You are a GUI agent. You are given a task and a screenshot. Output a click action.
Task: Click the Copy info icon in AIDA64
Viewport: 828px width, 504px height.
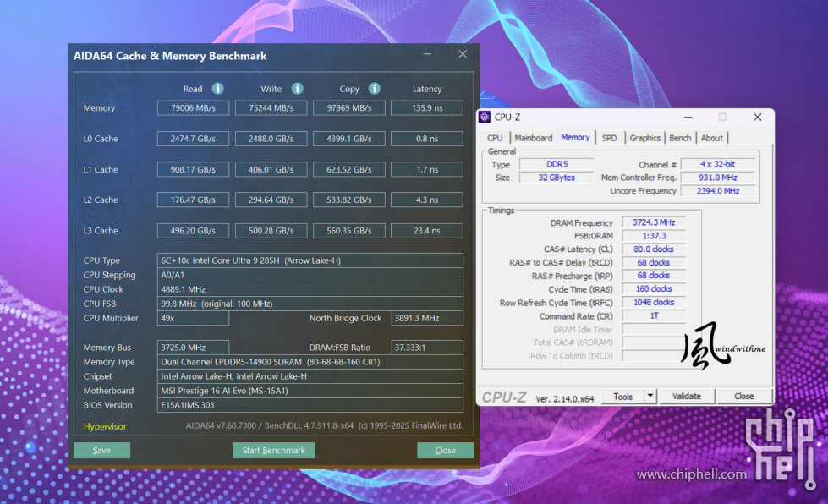[x=375, y=89]
